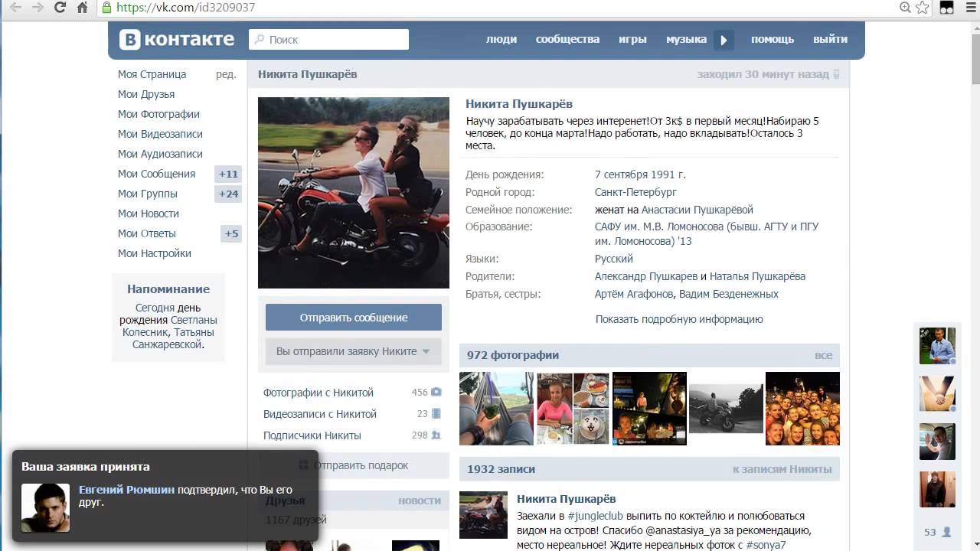
Task: Click ред. edit link
Action: (x=226, y=74)
